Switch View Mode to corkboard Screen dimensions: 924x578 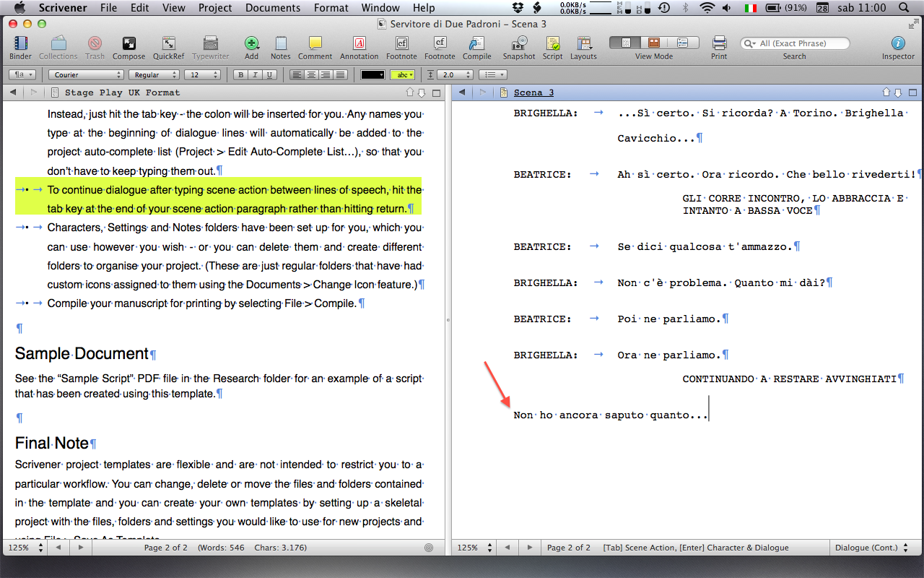click(654, 43)
